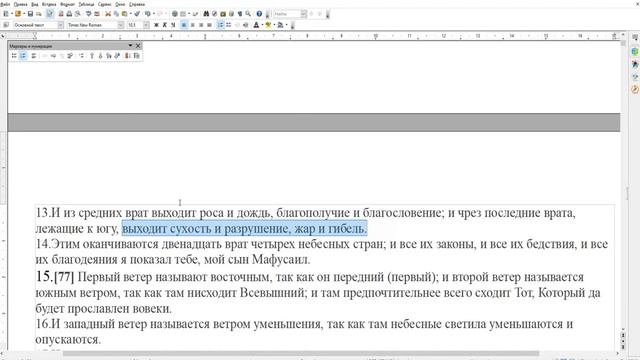This screenshot has height=360, width=640.
Task: Run Spelling and Grammar check icon
Action: tap(88, 14)
